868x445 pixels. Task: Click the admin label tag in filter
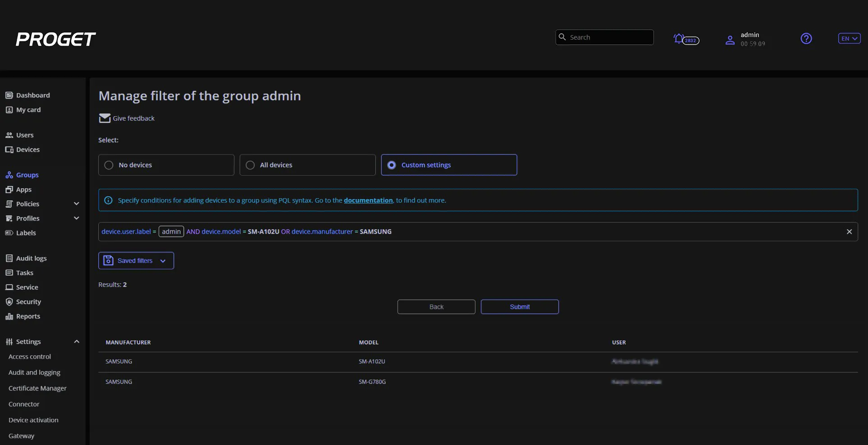click(x=171, y=232)
